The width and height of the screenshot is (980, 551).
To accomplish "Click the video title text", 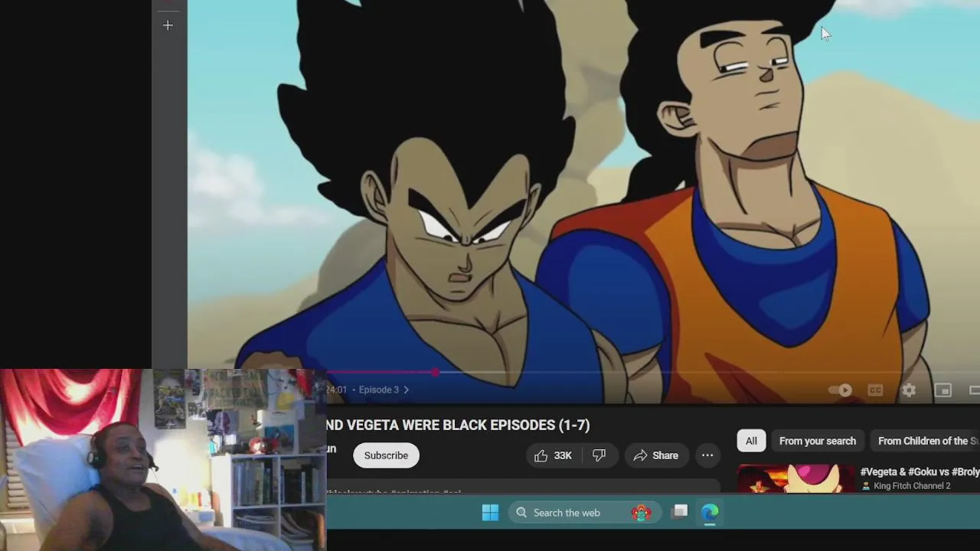I will 458,425.
